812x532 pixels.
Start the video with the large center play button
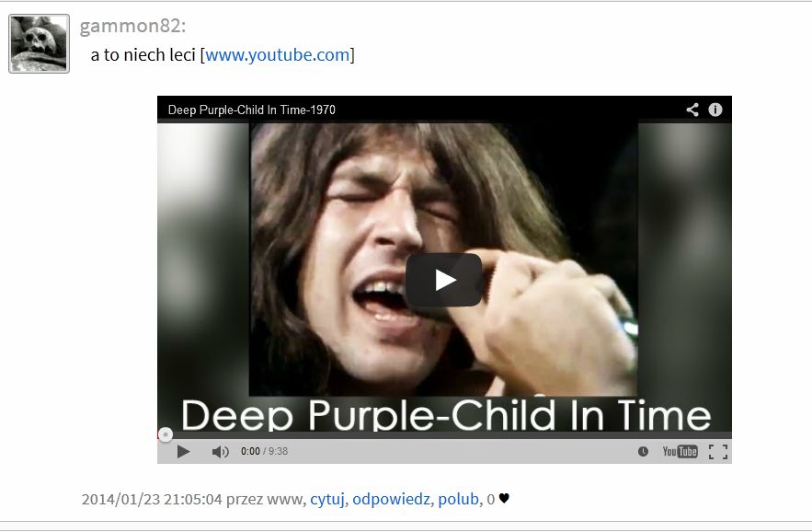click(x=444, y=280)
